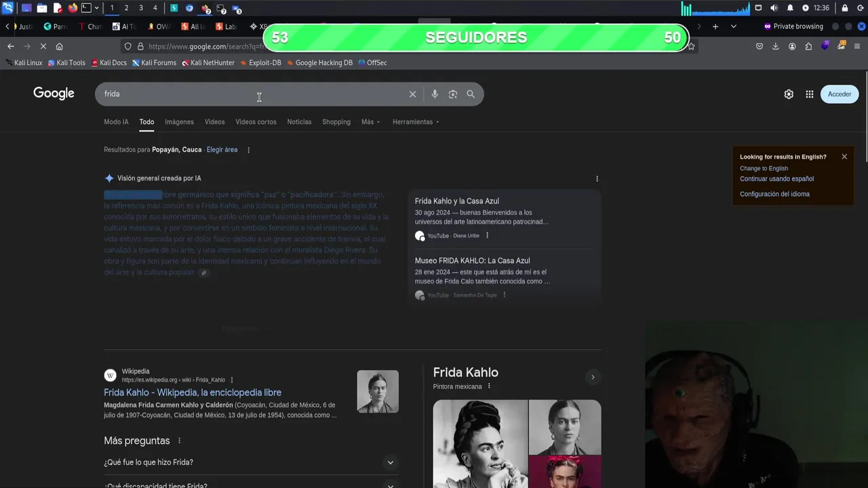Open Firefox downloads panel
Viewport: 868px width, 488px height.
click(776, 46)
